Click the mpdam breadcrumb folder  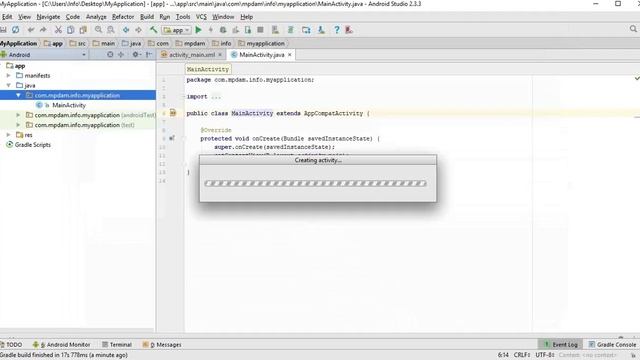[x=191, y=43]
